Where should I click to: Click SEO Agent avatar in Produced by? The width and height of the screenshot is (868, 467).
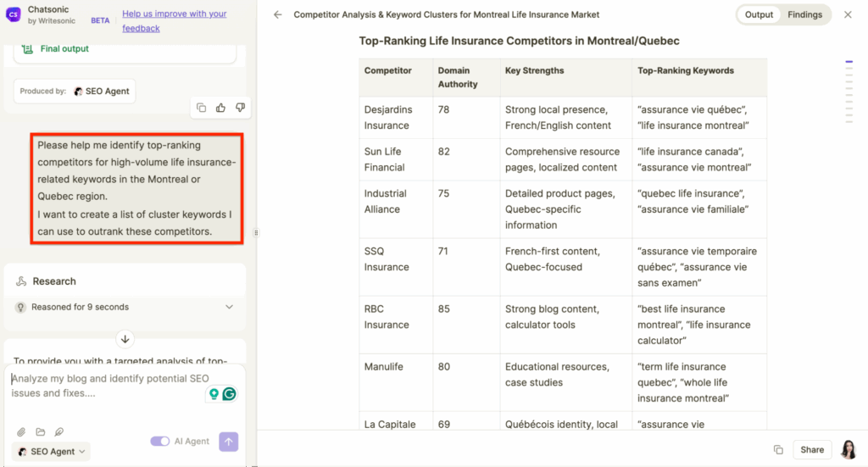point(78,92)
